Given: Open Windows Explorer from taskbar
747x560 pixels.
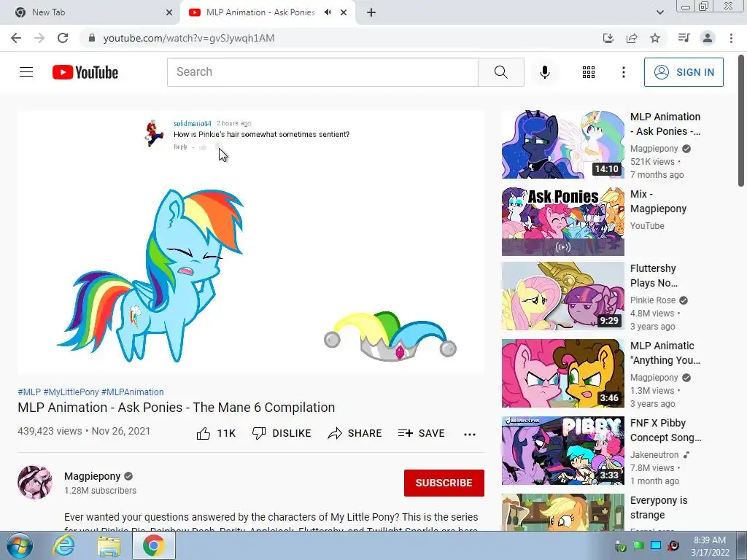Looking at the screenshot, I should (x=109, y=546).
